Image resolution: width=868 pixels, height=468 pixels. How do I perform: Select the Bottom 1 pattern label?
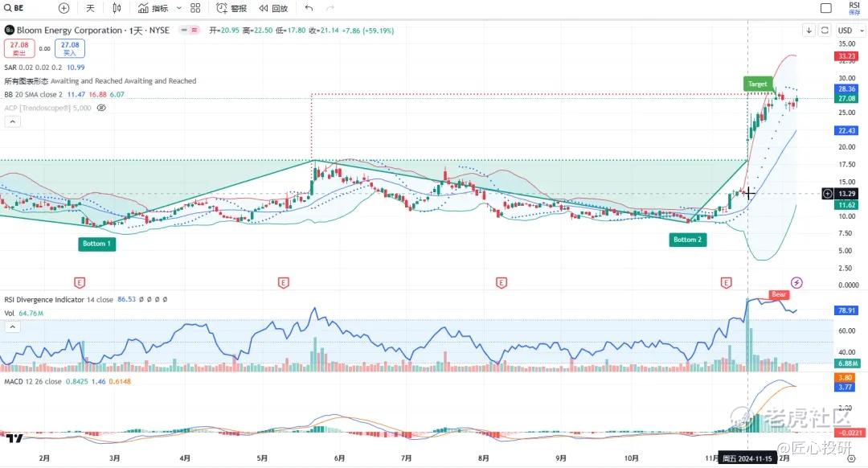coord(97,244)
